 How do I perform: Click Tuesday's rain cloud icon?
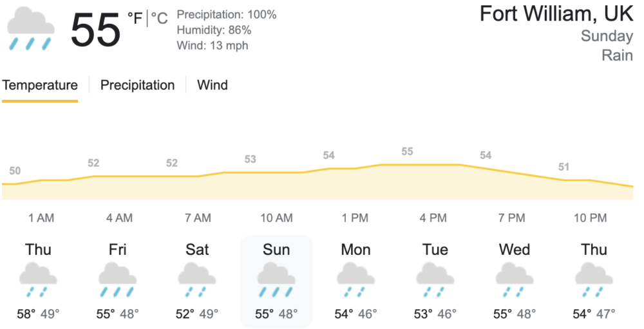point(435,281)
